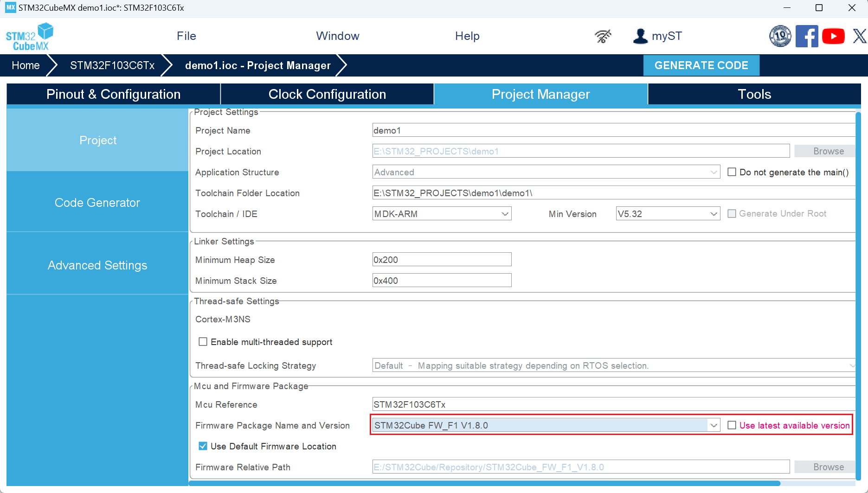Open the Toolchain / IDE dropdown

coord(442,214)
